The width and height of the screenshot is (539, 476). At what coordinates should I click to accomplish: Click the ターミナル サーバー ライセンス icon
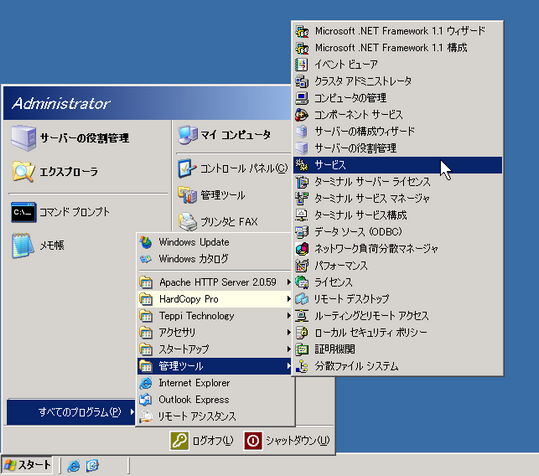pos(302,182)
